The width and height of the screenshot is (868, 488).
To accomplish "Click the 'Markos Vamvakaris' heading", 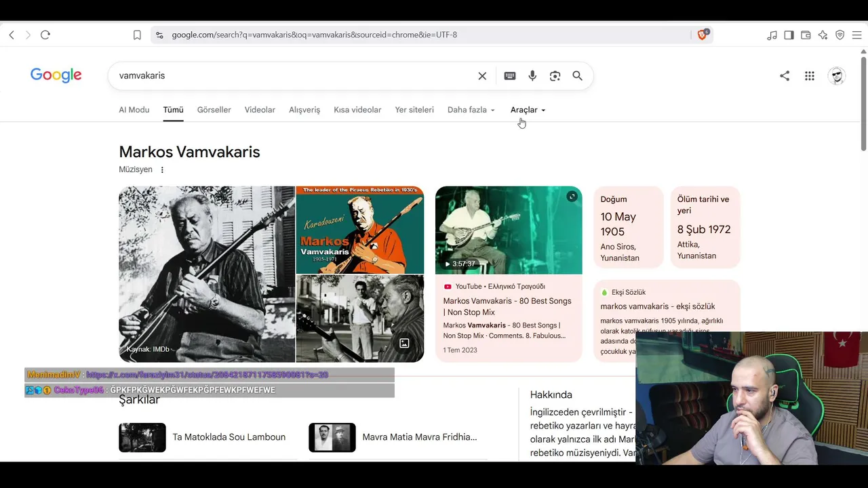I will pyautogui.click(x=189, y=152).
